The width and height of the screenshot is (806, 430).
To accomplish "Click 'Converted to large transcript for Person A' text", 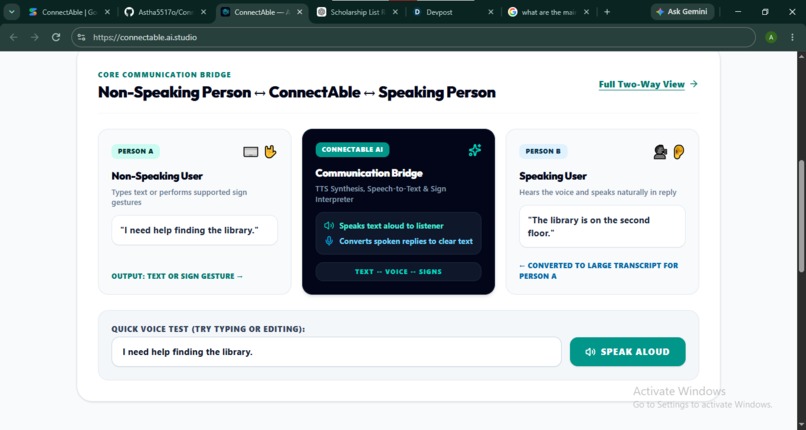I will (x=598, y=271).
